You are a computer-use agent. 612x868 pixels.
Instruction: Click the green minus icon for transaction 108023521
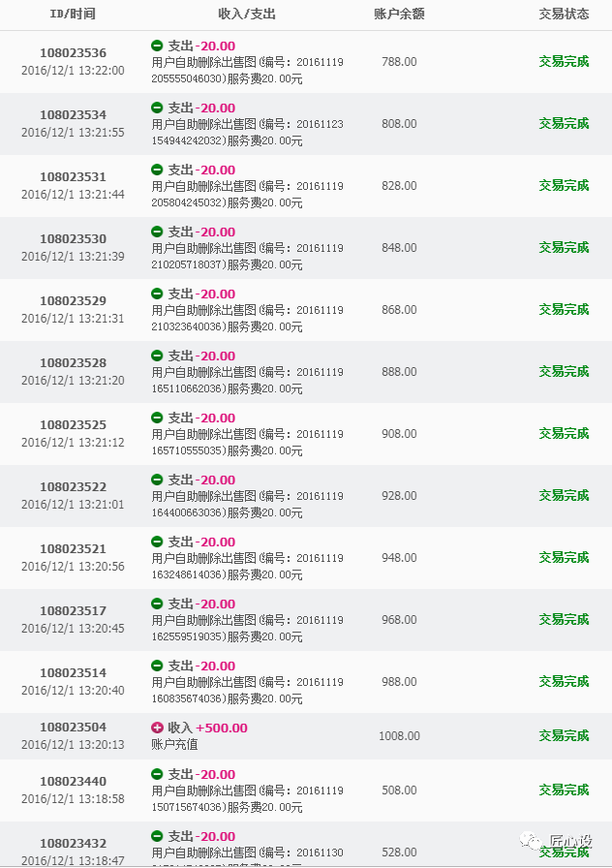click(158, 542)
